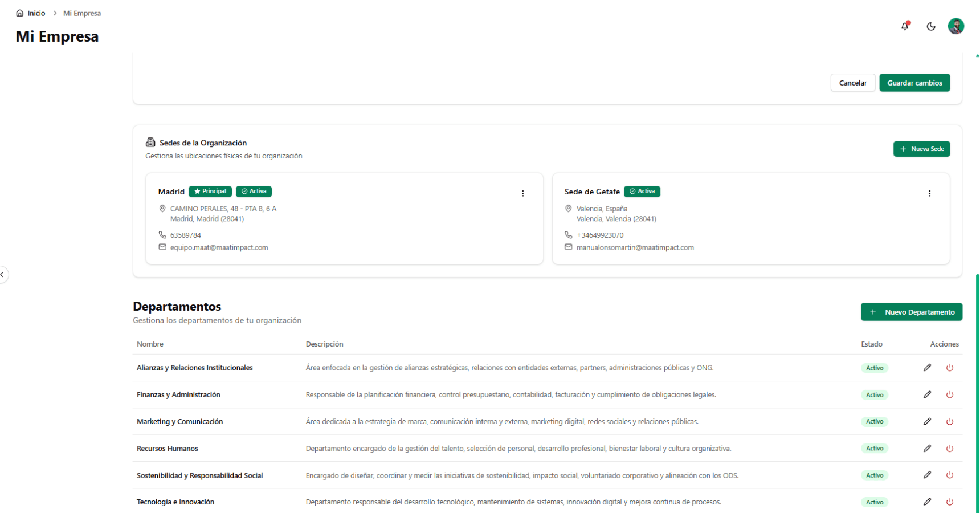This screenshot has height=513, width=980.
Task: Deactivate the Tecnología e Innovación department
Action: click(x=950, y=502)
